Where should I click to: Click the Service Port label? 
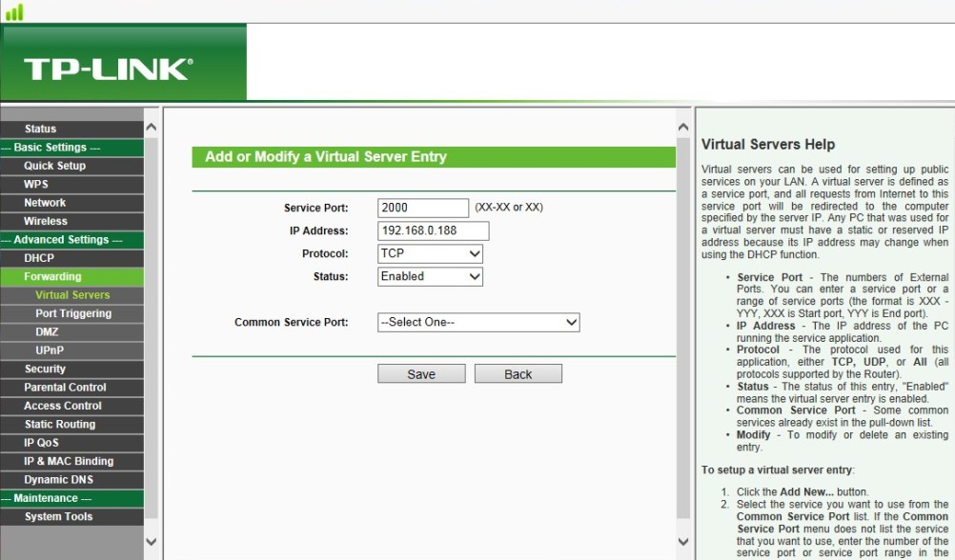pos(316,209)
